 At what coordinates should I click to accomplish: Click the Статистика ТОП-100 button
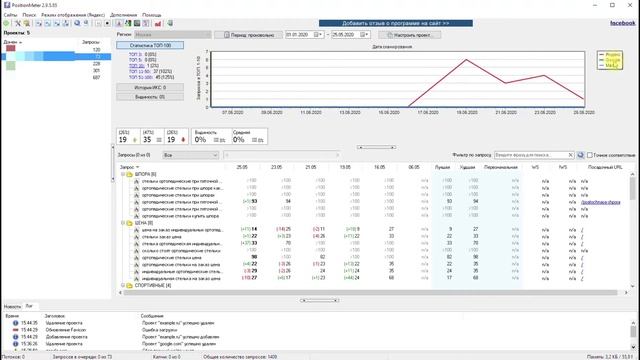pos(150,45)
